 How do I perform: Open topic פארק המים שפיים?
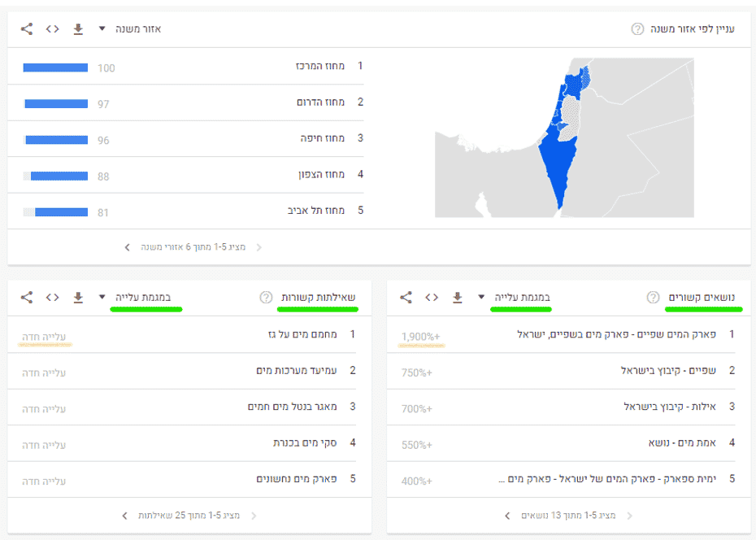tap(616, 334)
